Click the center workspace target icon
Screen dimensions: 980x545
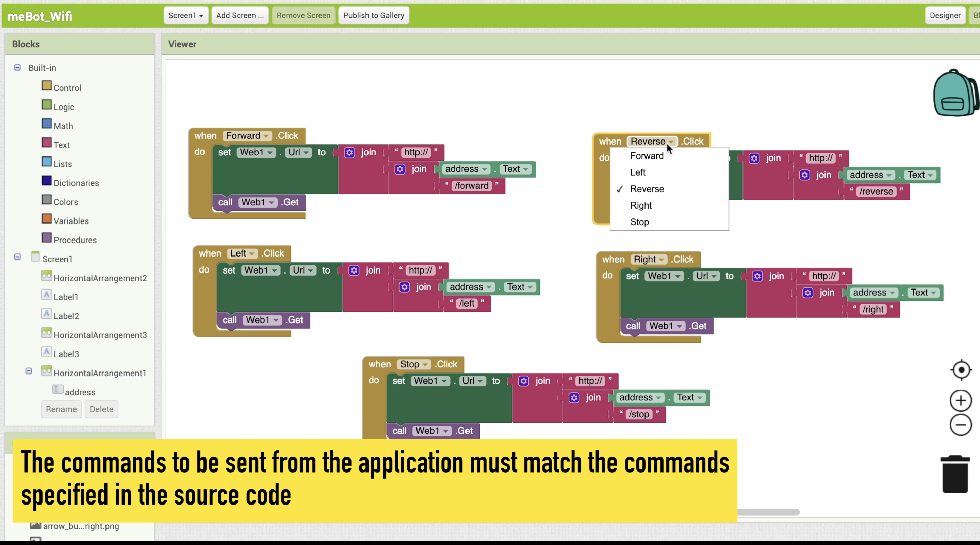pyautogui.click(x=961, y=370)
